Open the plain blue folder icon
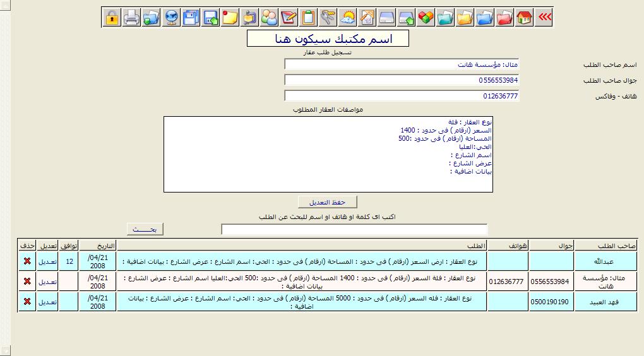 (485, 17)
